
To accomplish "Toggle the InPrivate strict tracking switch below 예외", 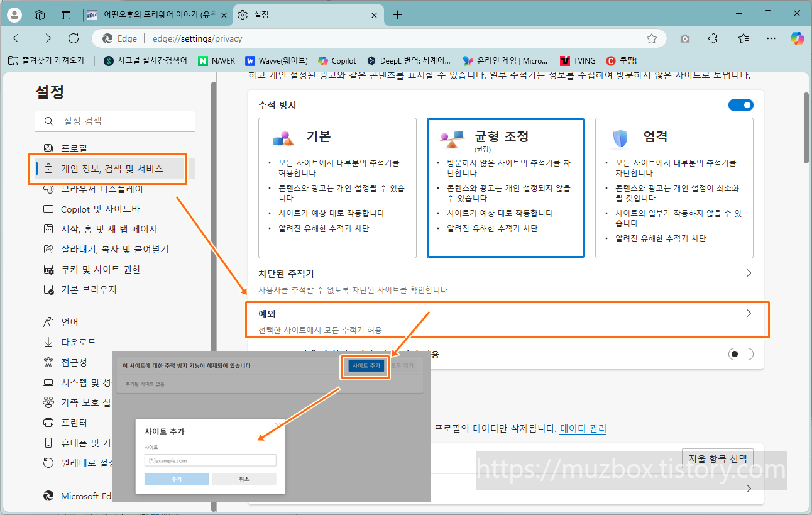I will point(740,354).
